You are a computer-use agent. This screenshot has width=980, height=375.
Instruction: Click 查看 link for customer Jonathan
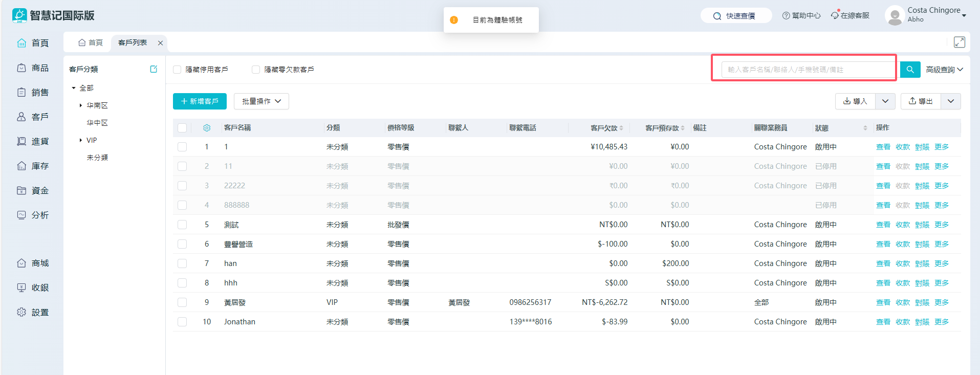point(883,322)
